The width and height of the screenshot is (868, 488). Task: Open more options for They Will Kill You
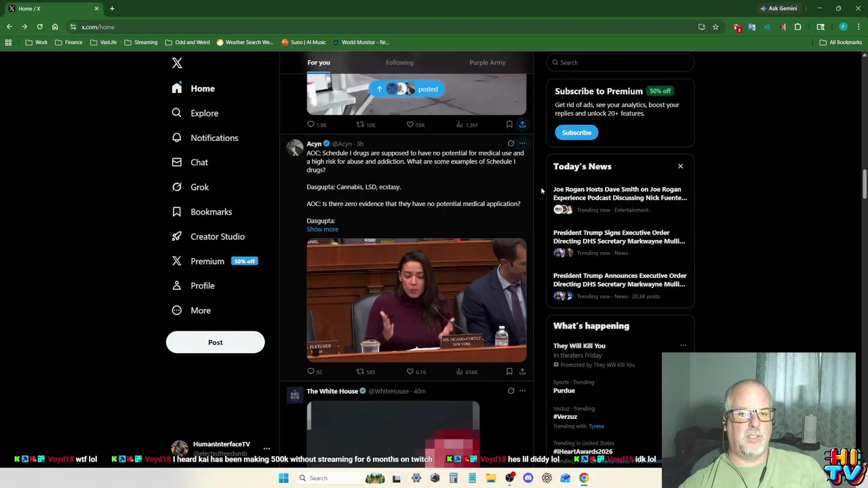(x=683, y=346)
